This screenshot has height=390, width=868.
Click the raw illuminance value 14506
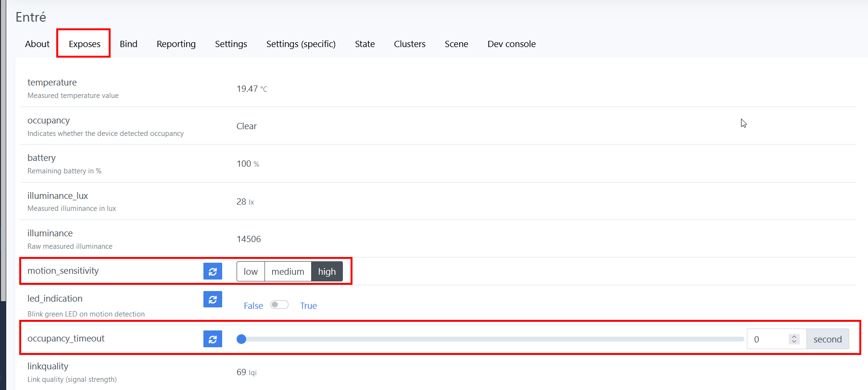click(249, 239)
